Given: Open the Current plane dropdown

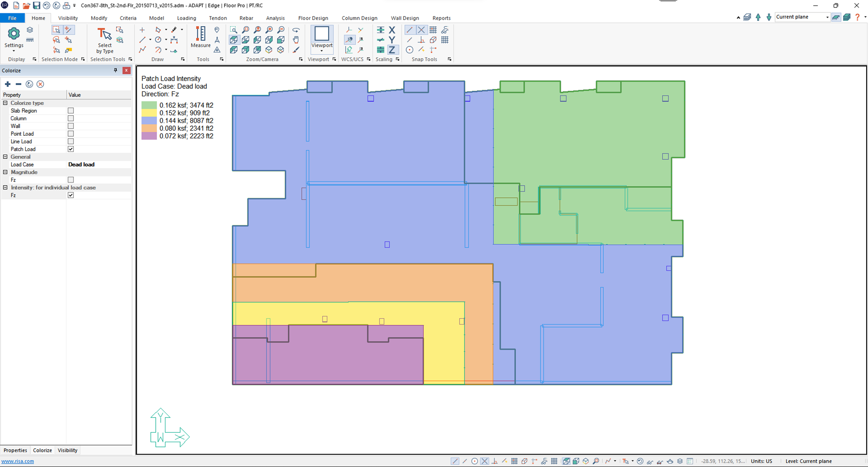Looking at the screenshot, I should coord(827,17).
